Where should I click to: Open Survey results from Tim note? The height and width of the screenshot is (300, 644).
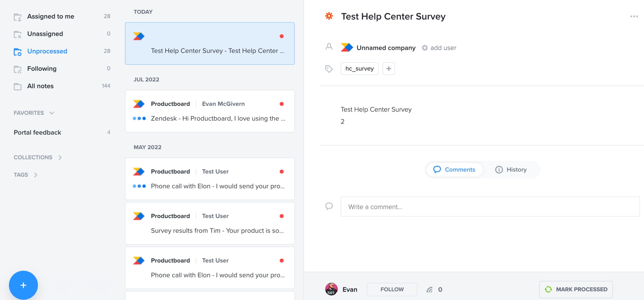[x=210, y=224]
